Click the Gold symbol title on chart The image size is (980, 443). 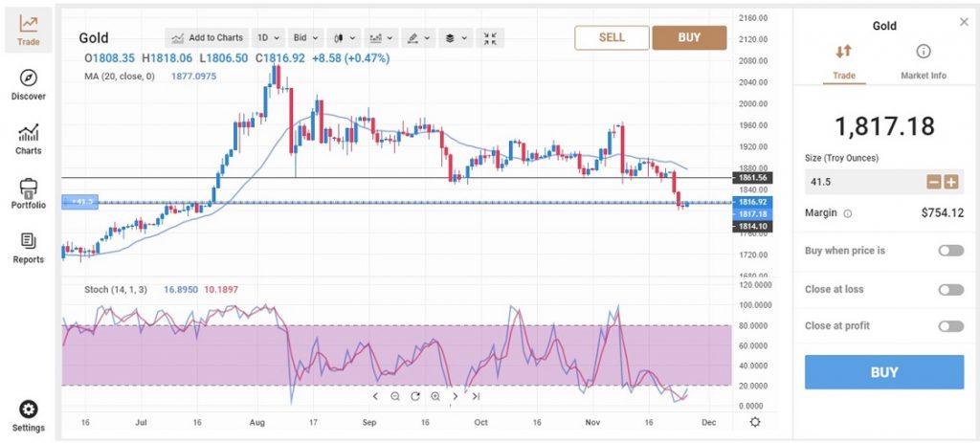pos(94,38)
